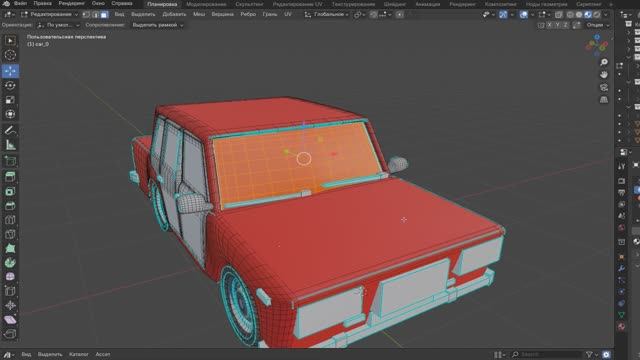Viewport: 640px width, 360px height.
Task: Open the Грань header menu
Action: [270, 14]
